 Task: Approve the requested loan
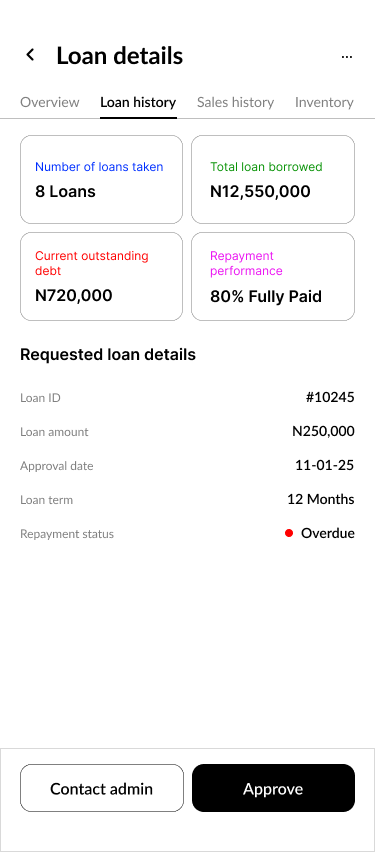[273, 788]
